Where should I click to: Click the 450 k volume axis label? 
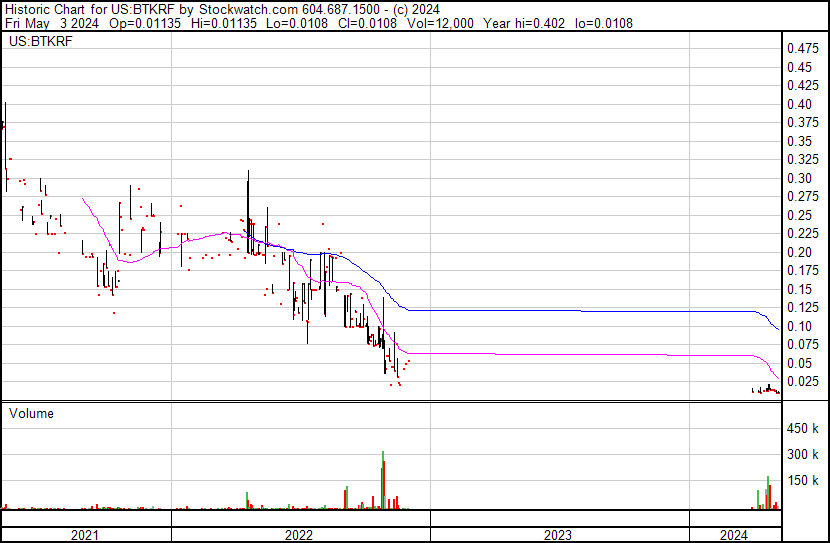coord(801,429)
